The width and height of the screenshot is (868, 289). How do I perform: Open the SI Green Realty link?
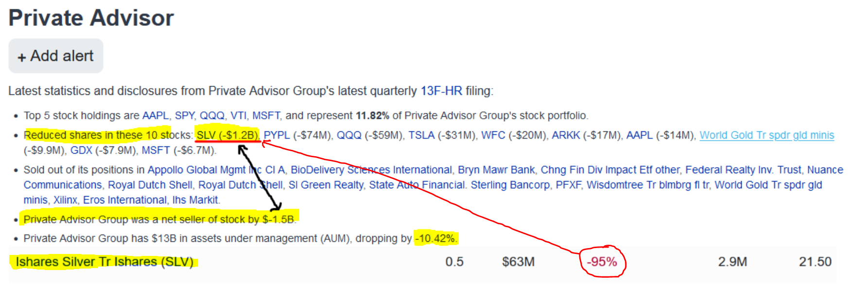(x=326, y=185)
